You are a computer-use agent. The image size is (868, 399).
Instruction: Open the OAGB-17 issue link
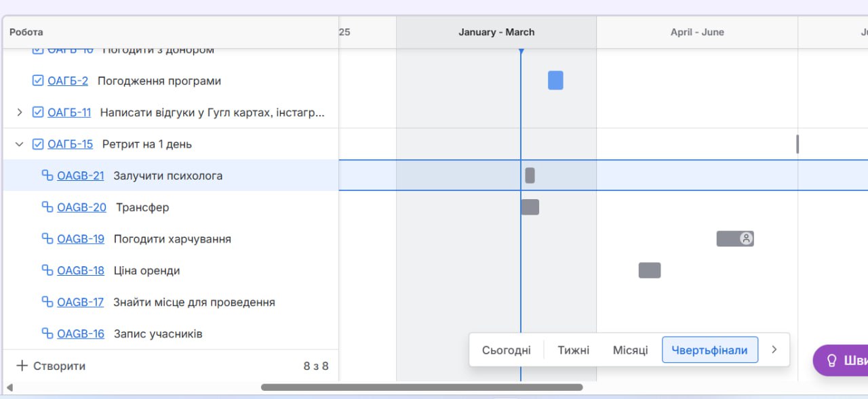[x=80, y=302]
